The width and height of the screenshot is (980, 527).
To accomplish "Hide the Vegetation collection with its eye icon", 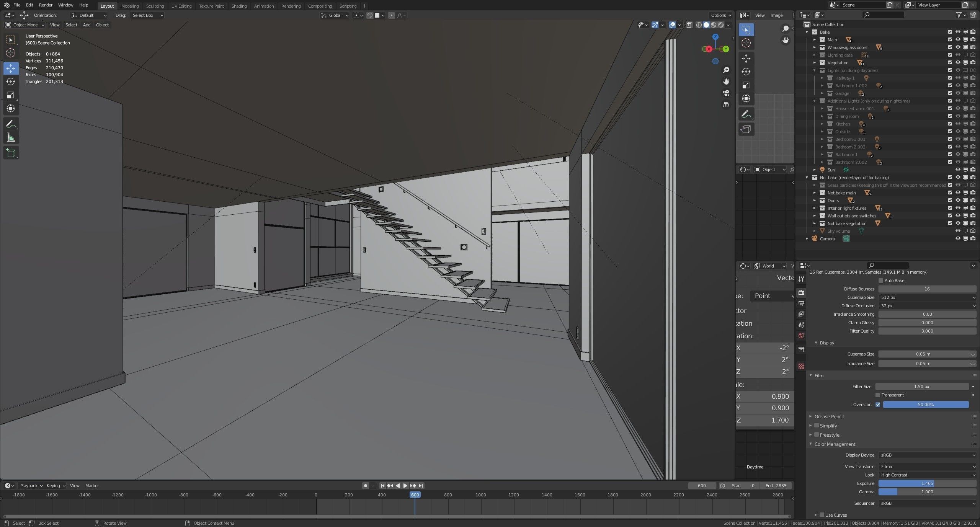I will pos(958,63).
